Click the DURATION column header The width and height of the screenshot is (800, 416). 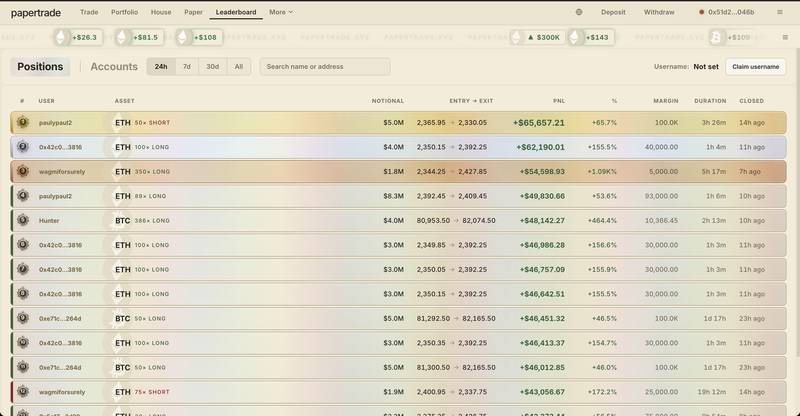[710, 101]
